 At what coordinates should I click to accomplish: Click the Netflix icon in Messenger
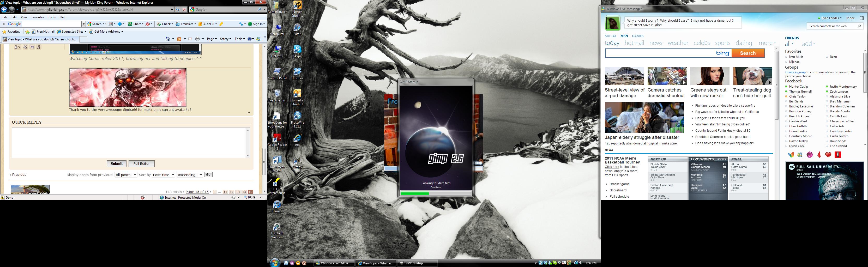pos(838,155)
